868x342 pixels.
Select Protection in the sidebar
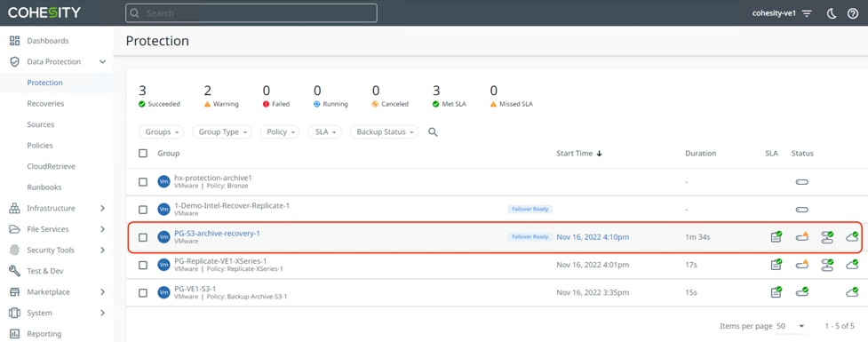tap(44, 83)
